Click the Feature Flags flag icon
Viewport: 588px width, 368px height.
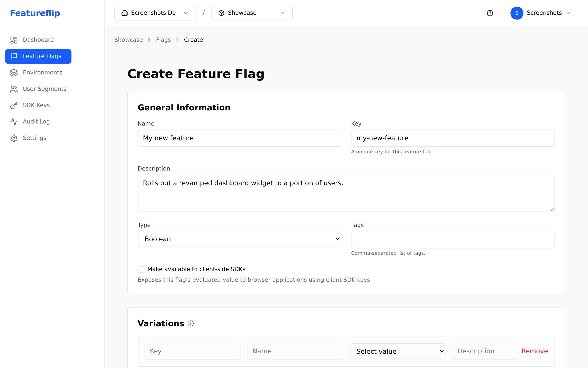(x=14, y=56)
